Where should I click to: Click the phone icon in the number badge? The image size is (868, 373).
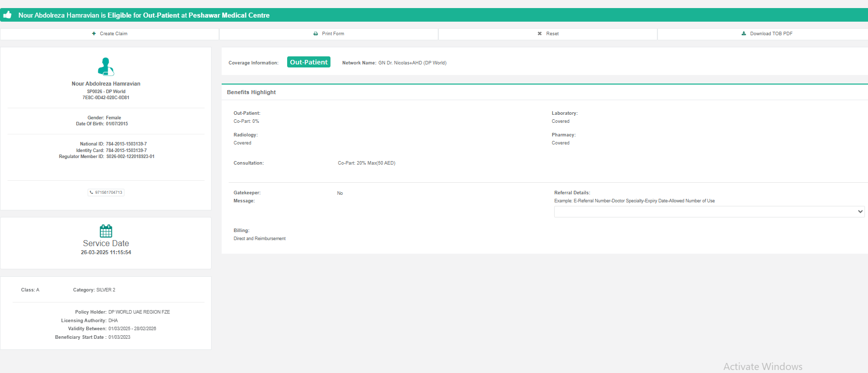pos(92,192)
